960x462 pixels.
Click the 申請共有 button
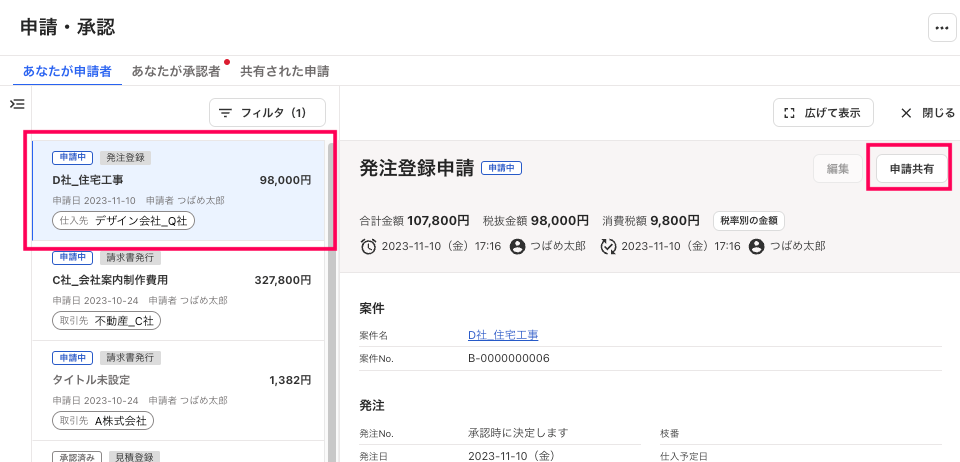pos(912,170)
